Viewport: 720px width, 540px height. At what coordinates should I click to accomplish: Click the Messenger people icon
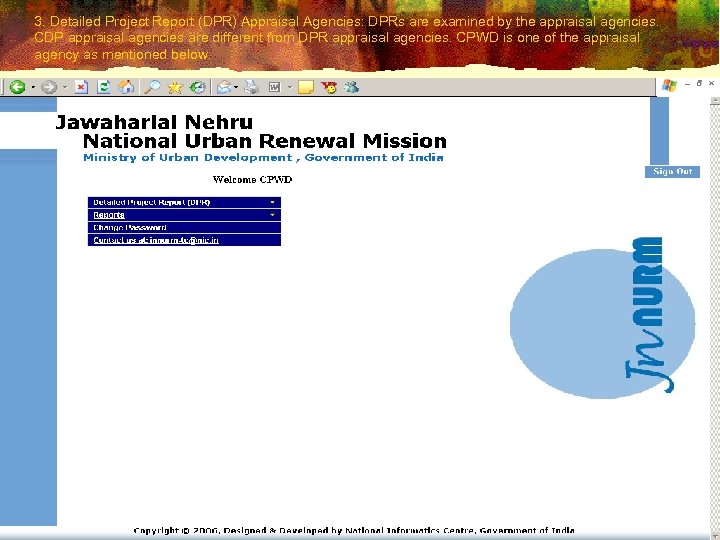[x=352, y=87]
